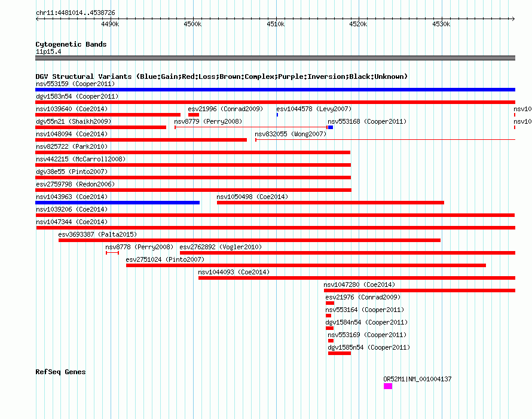Click the nsv8778 (Perry2008) label
Viewport: 532px width, 419px height.
pyautogui.click(x=139, y=247)
